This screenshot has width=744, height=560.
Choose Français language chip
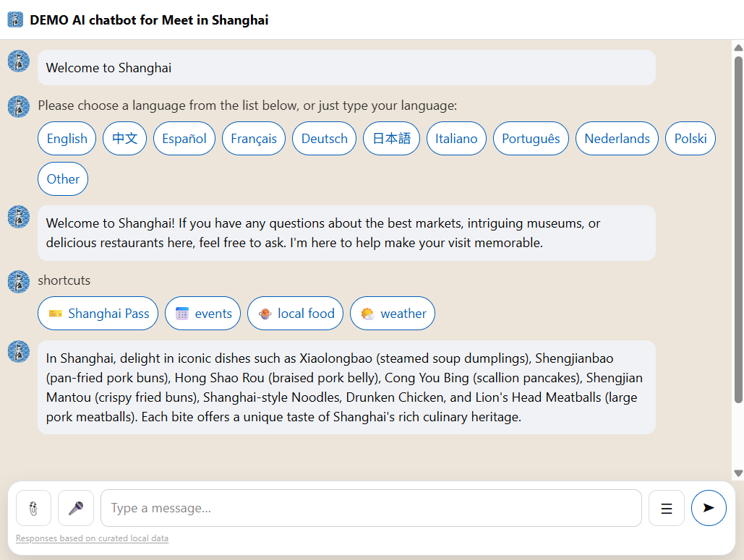[x=254, y=139]
